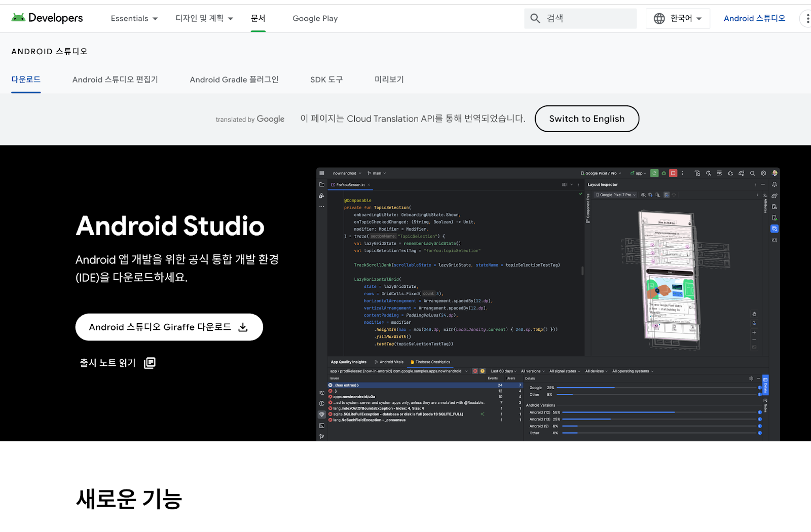Expand the 디자인 및 계획 menu
The image size is (811, 532).
pos(204,18)
